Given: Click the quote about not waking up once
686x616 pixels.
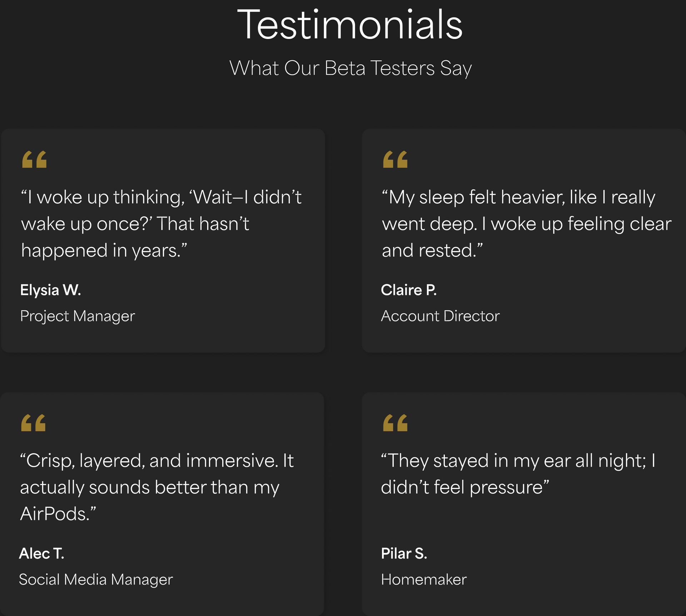Looking at the screenshot, I should click(x=161, y=224).
